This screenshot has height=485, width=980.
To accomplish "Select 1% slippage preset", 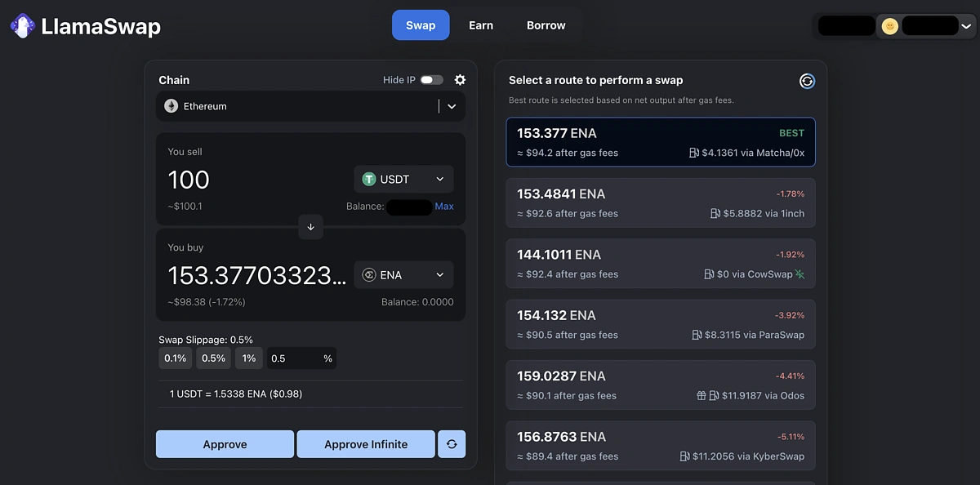I will coord(249,358).
